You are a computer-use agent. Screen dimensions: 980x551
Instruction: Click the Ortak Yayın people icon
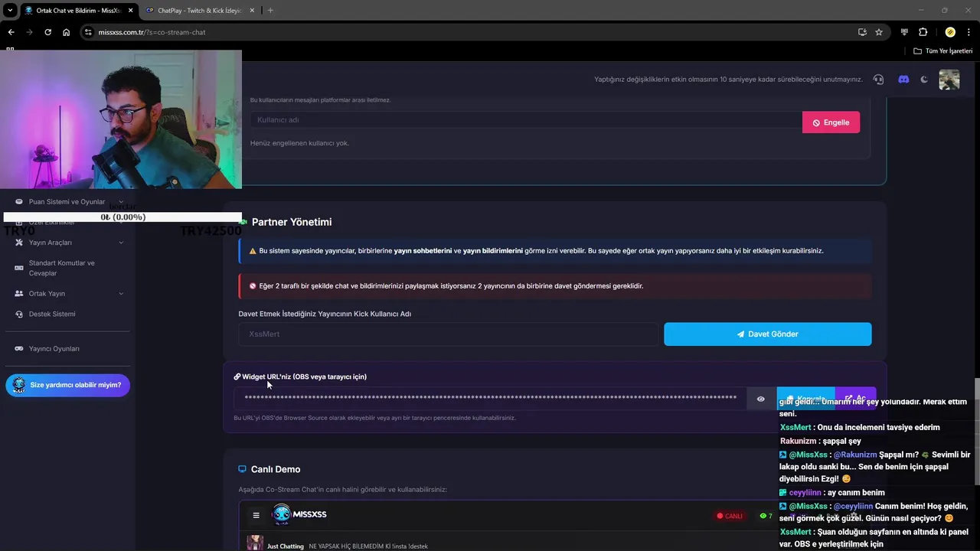[x=20, y=293]
